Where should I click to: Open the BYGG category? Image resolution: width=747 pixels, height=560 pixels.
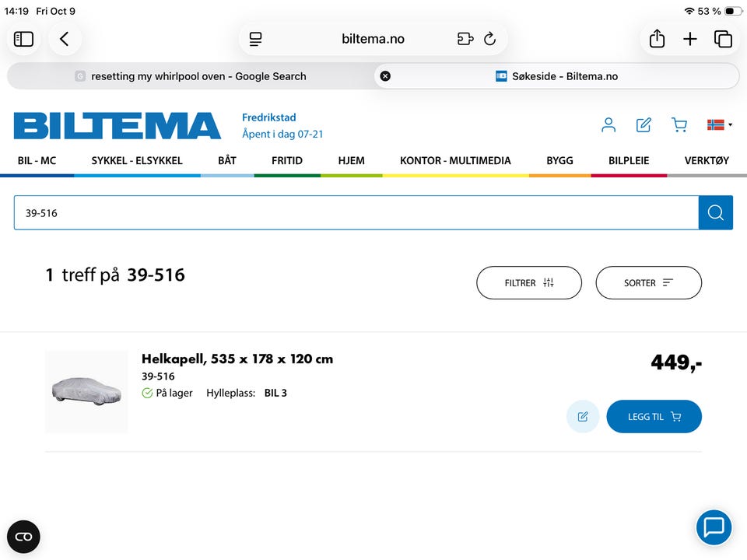[559, 161]
